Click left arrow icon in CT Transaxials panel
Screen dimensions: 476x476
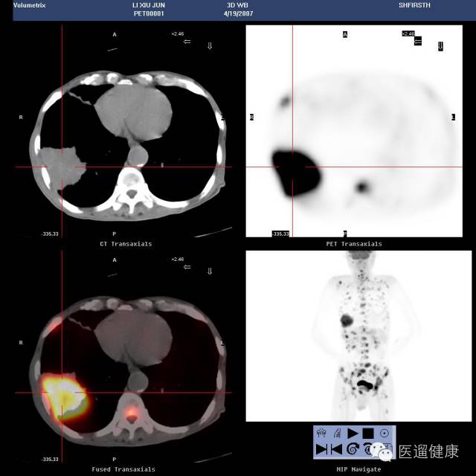(187, 42)
